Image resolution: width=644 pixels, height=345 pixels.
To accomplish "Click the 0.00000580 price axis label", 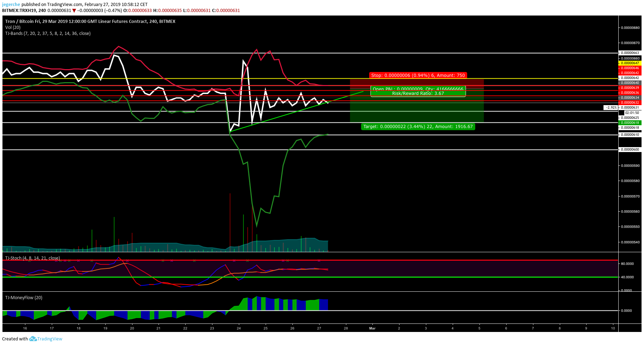I will (x=630, y=181).
